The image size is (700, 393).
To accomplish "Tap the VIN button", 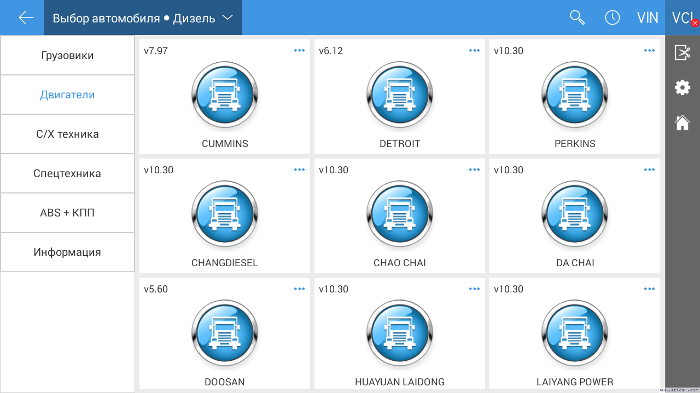I will tap(647, 18).
